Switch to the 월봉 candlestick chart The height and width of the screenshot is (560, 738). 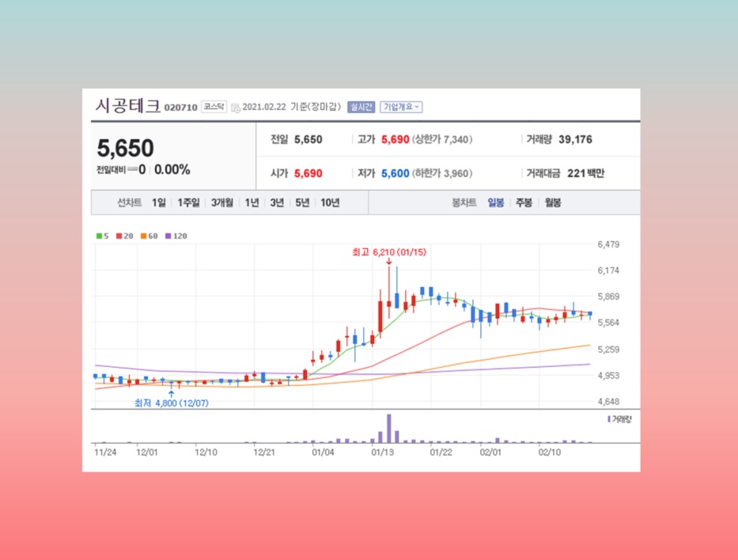tap(553, 202)
